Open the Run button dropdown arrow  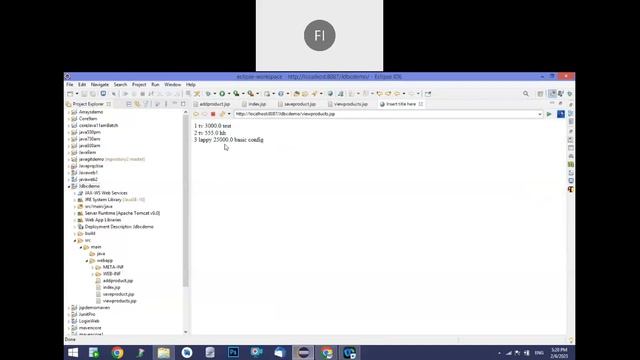(x=229, y=94)
